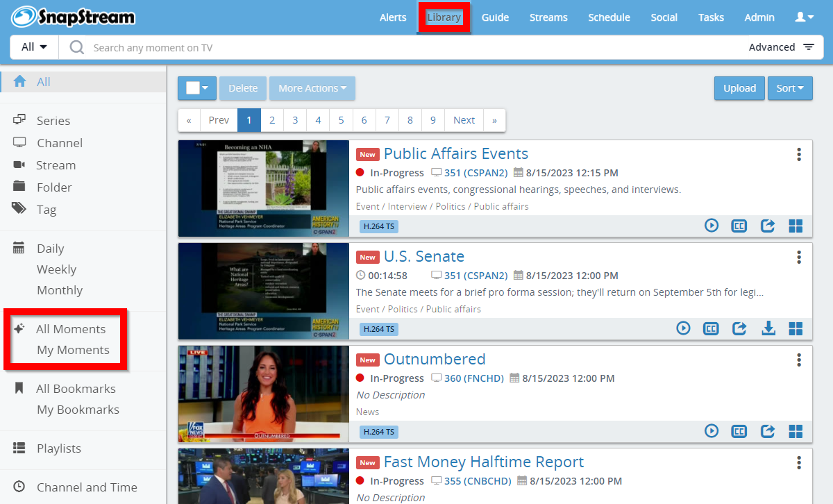Go to page 2
The image size is (833, 504).
pyautogui.click(x=272, y=120)
